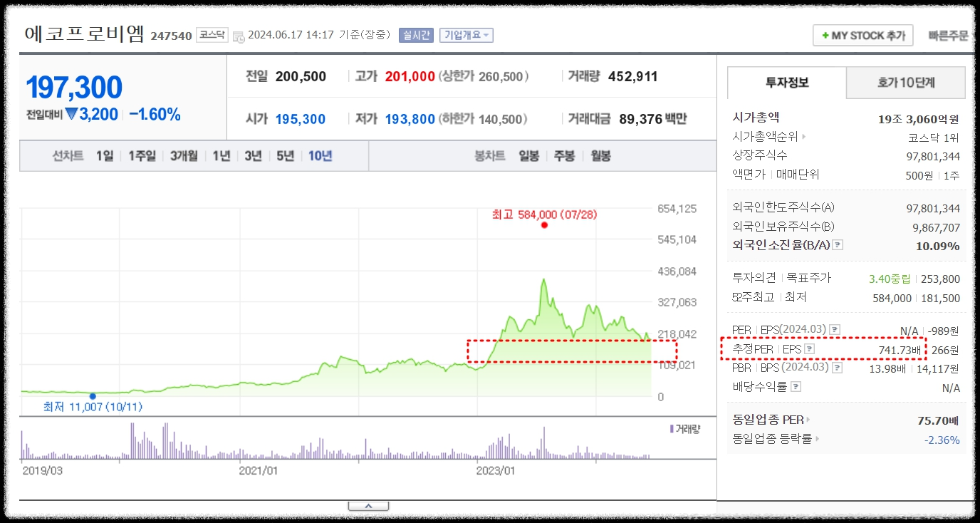Select the 5년 line chart range
The width and height of the screenshot is (980, 523).
coord(285,156)
